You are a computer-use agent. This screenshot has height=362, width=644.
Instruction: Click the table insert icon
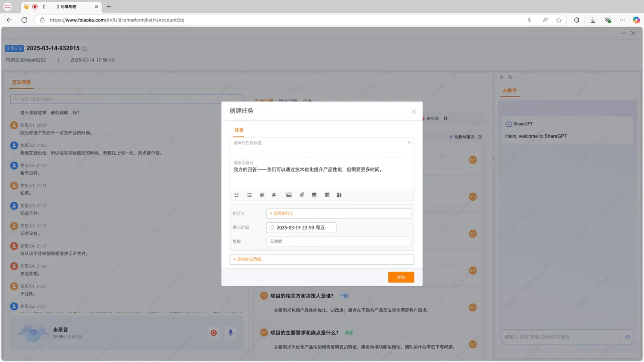tap(327, 195)
